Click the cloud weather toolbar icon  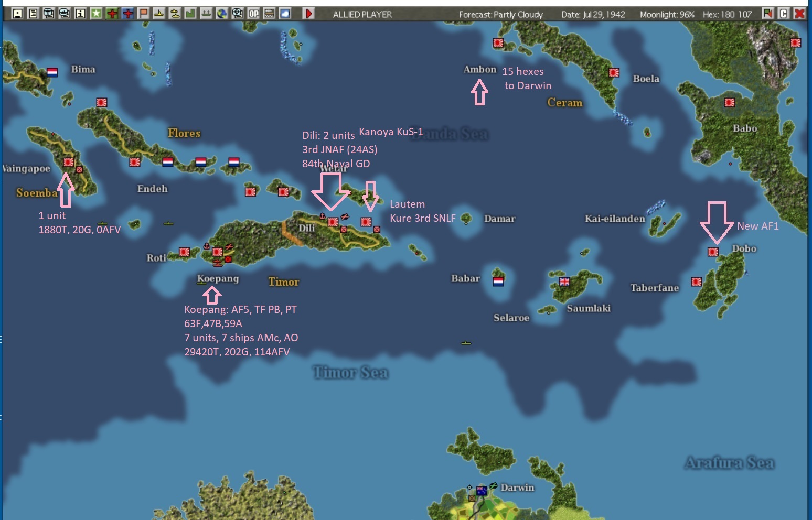pos(285,14)
